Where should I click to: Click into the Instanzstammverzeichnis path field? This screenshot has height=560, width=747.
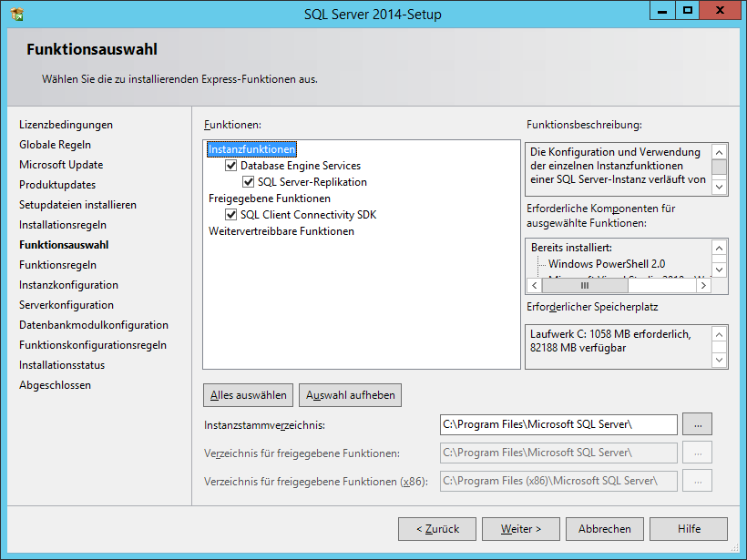tap(558, 424)
